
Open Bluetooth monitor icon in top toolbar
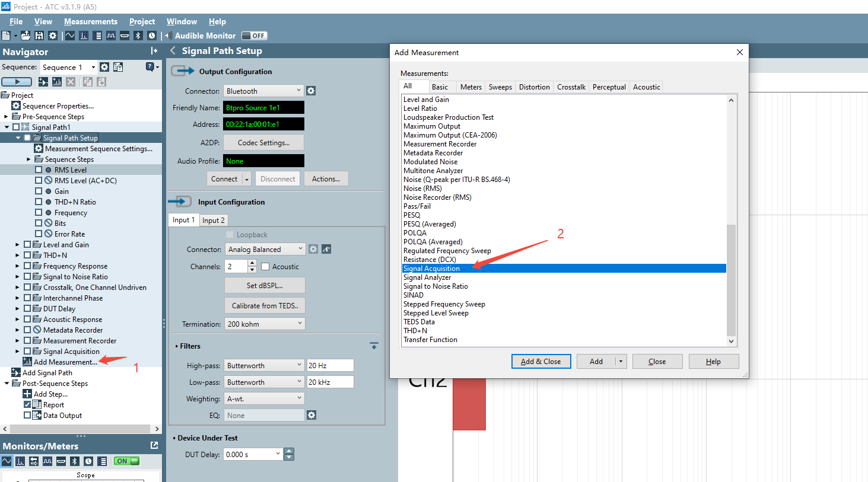tap(138, 36)
